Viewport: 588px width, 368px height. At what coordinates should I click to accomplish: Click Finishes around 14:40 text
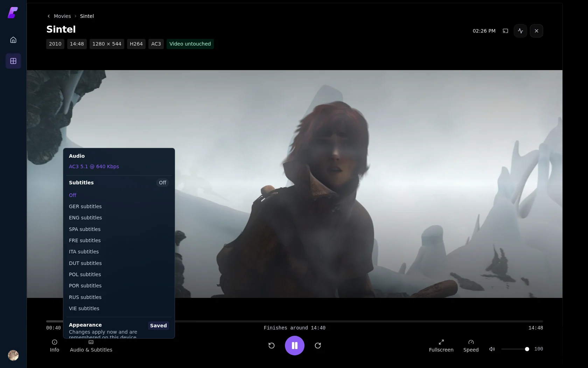pyautogui.click(x=295, y=328)
